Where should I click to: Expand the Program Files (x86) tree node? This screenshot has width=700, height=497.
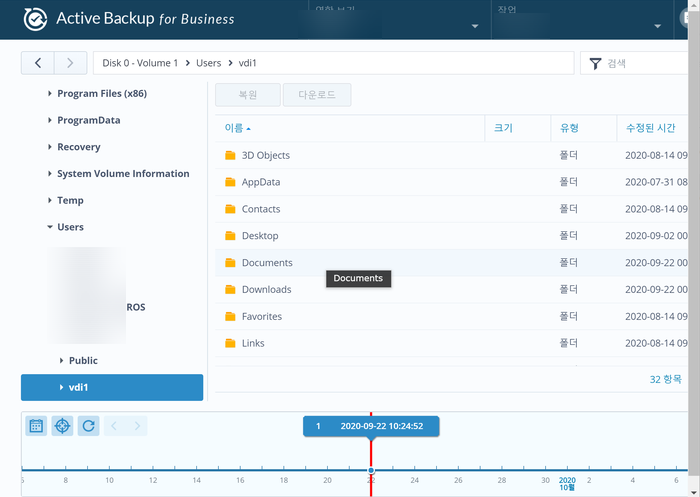50,94
